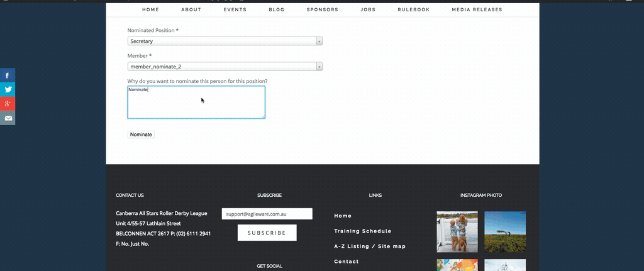Click the email share envelope icon
The width and height of the screenshot is (644, 271).
pyautogui.click(x=8, y=118)
